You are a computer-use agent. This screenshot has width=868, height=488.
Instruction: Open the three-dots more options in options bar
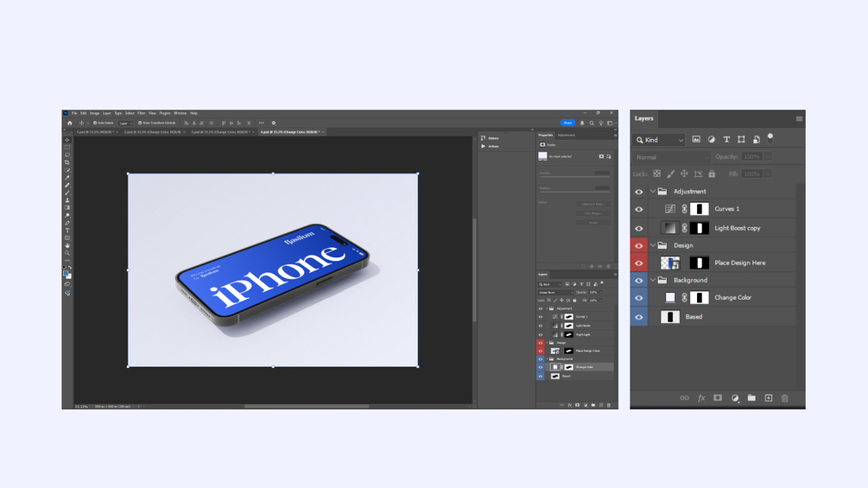click(262, 123)
